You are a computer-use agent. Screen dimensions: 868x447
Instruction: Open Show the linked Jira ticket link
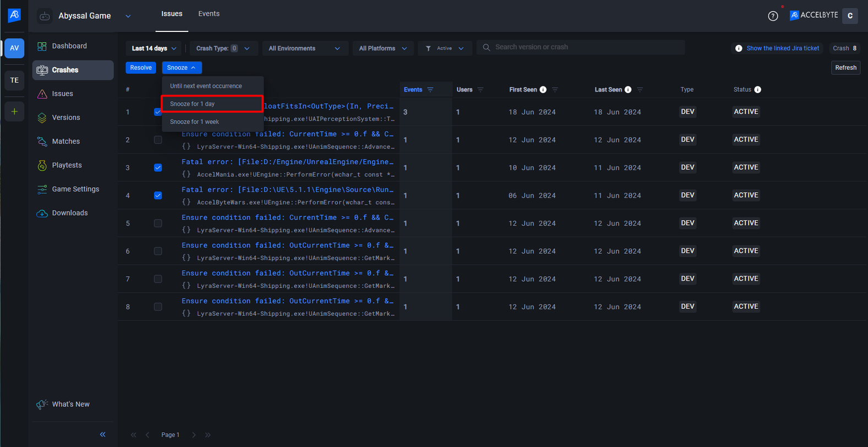pyautogui.click(x=783, y=48)
